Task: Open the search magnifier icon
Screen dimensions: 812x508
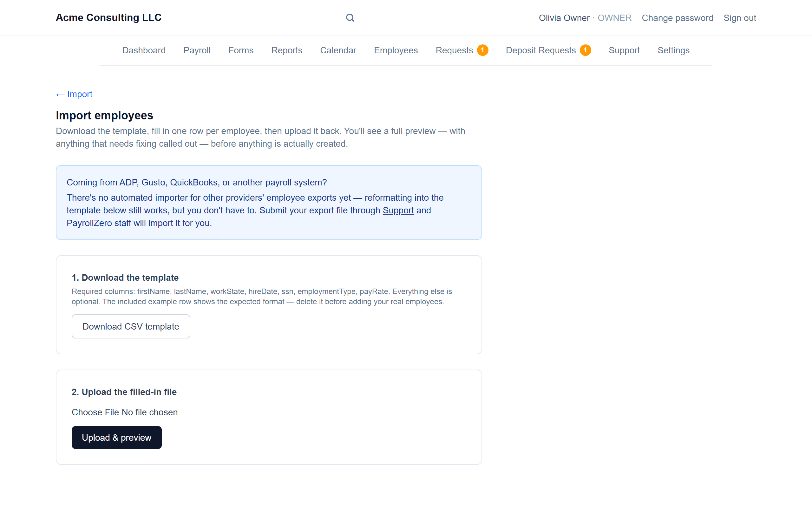Action: 350,18
